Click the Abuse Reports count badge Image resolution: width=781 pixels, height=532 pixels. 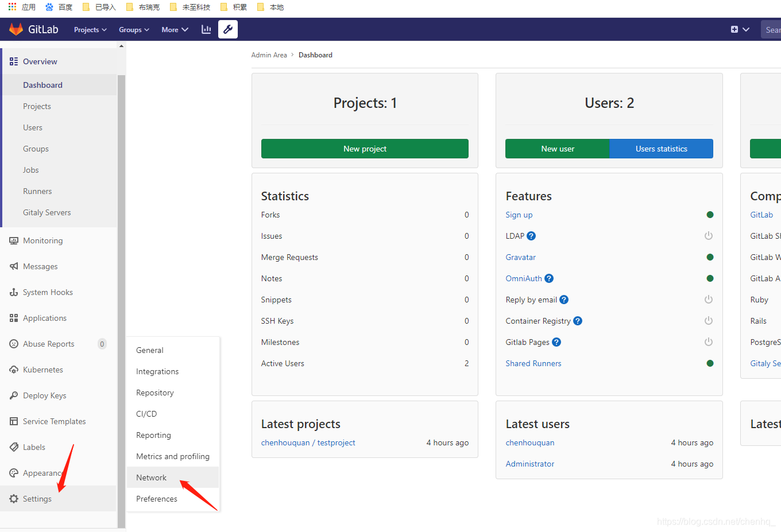tap(102, 344)
